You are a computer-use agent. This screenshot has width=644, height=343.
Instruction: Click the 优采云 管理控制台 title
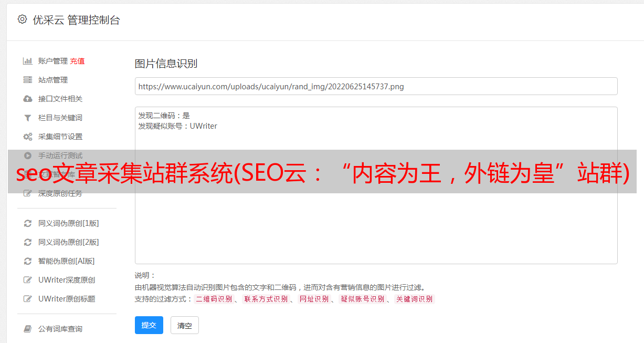coord(76,20)
